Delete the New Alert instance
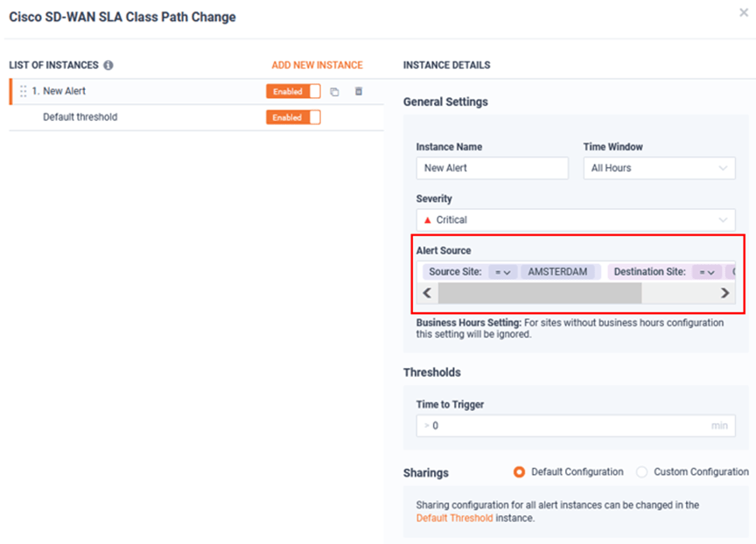The width and height of the screenshot is (756, 544). 359,91
